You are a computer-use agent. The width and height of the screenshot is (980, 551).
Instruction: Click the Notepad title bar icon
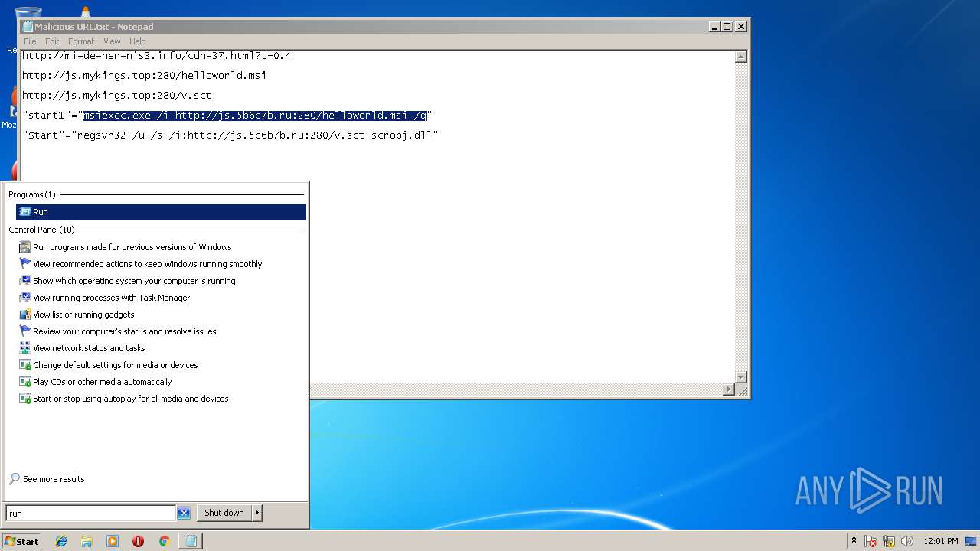pos(28,26)
